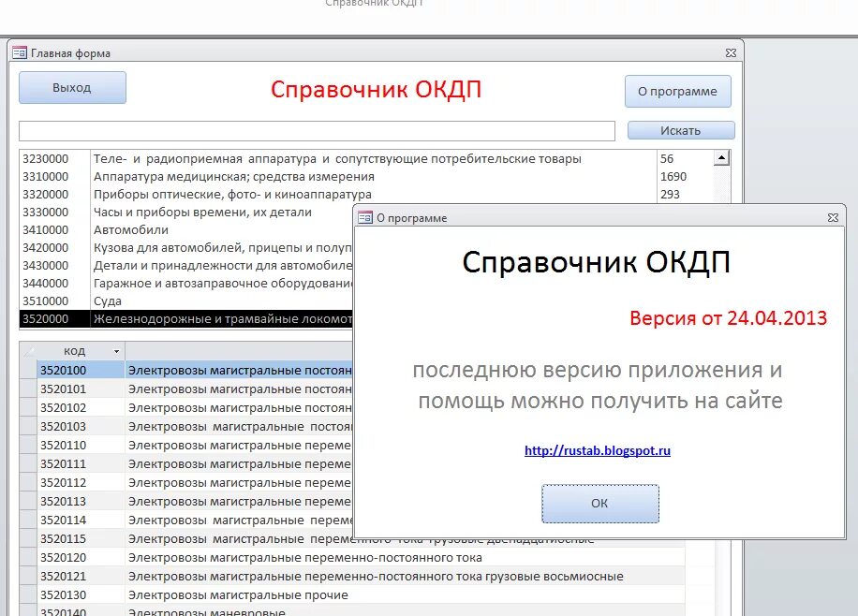Click the form icon in Главная форма title bar
Image resolution: width=858 pixels, height=616 pixels.
click(19, 53)
